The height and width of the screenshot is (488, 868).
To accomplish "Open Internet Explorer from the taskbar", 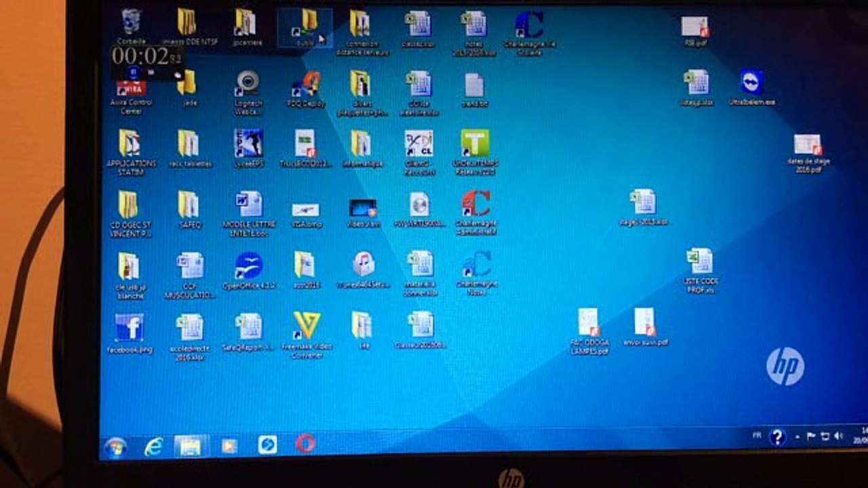I will pyautogui.click(x=154, y=446).
